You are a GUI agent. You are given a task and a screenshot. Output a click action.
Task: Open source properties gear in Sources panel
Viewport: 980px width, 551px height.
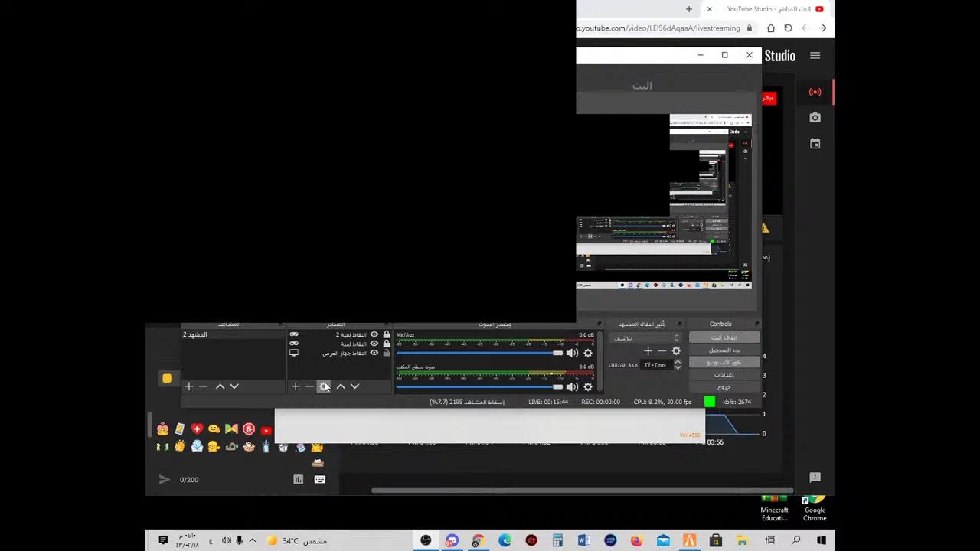click(x=323, y=386)
